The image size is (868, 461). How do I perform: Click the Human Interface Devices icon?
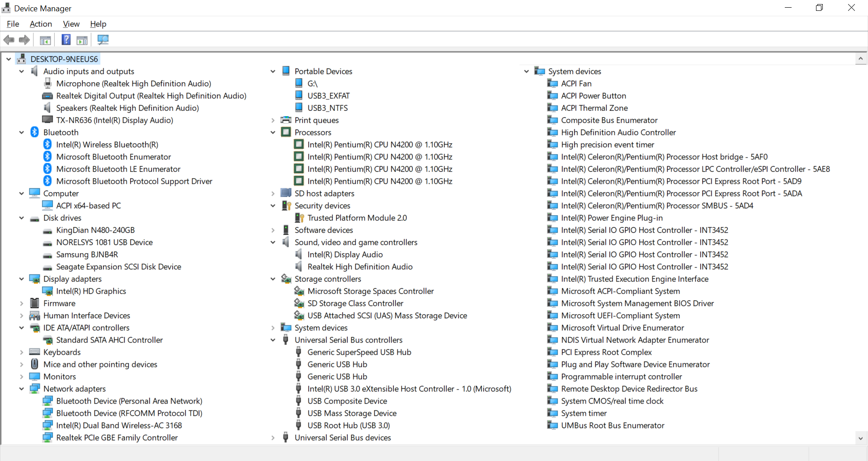(35, 315)
